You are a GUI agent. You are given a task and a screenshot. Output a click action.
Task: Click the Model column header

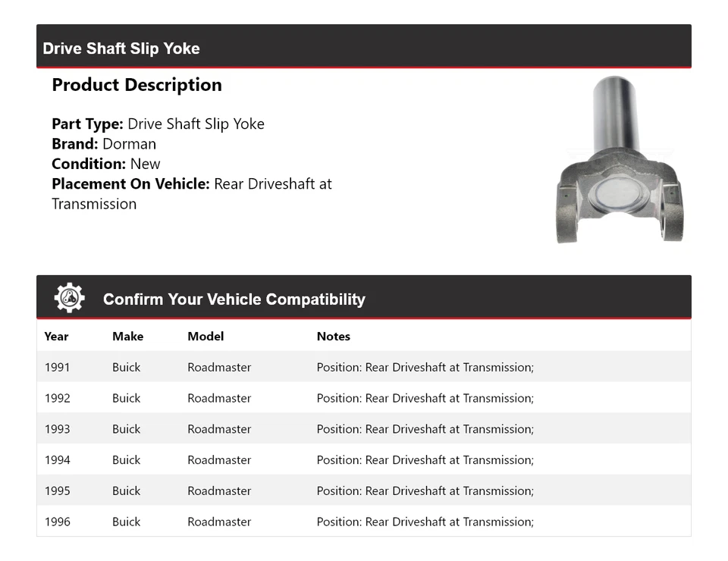[x=206, y=337]
